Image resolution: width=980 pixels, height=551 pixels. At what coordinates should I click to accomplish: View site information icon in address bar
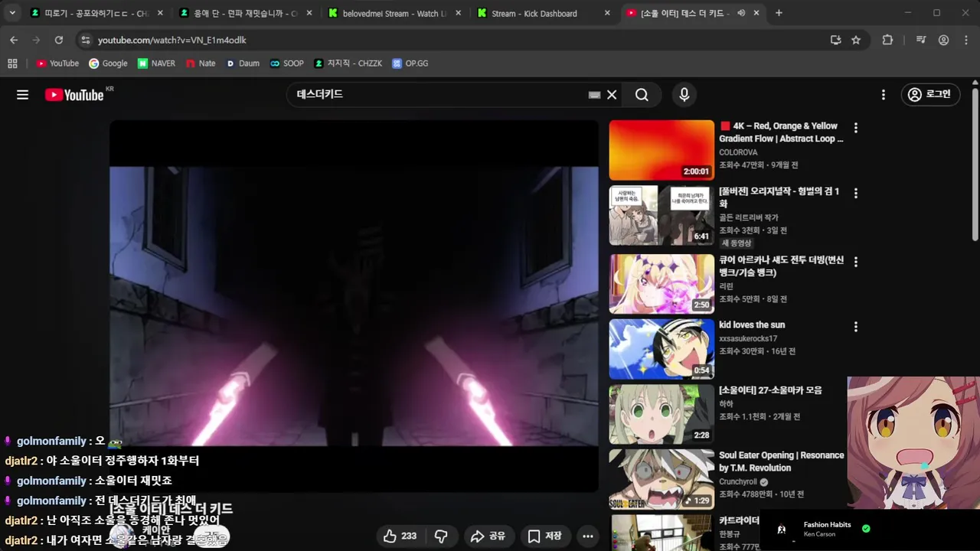85,40
